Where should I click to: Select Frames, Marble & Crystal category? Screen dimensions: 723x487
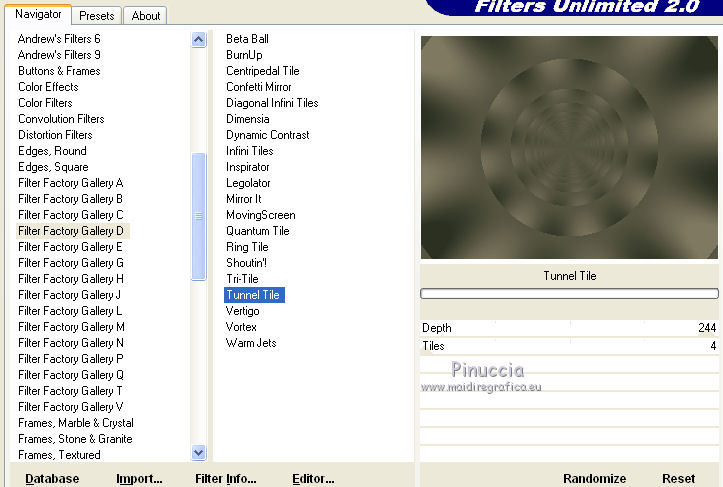[76, 423]
